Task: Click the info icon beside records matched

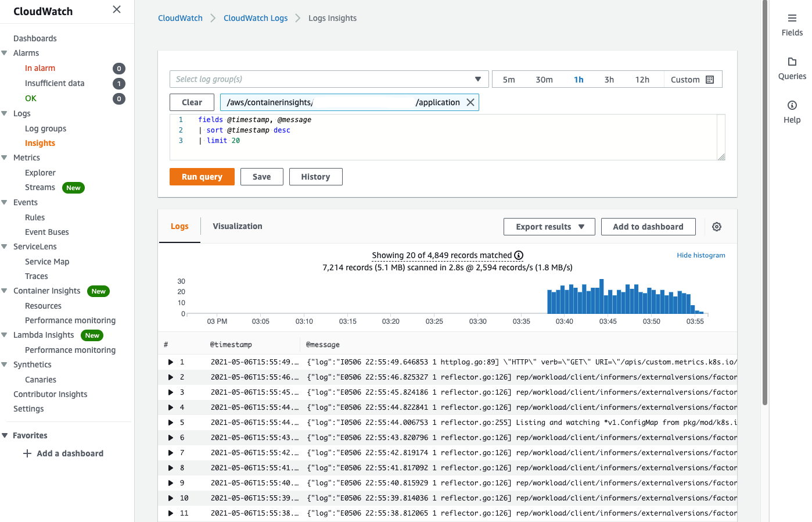Action: [519, 255]
